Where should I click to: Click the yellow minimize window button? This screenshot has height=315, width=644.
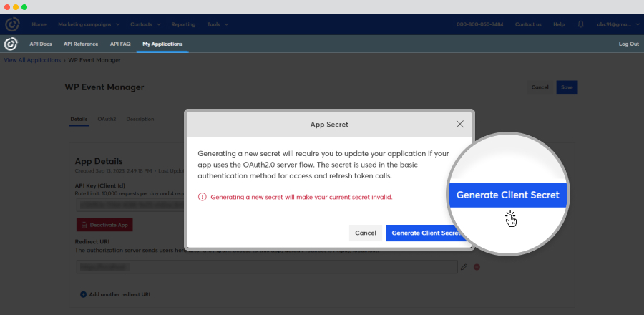tap(16, 7)
